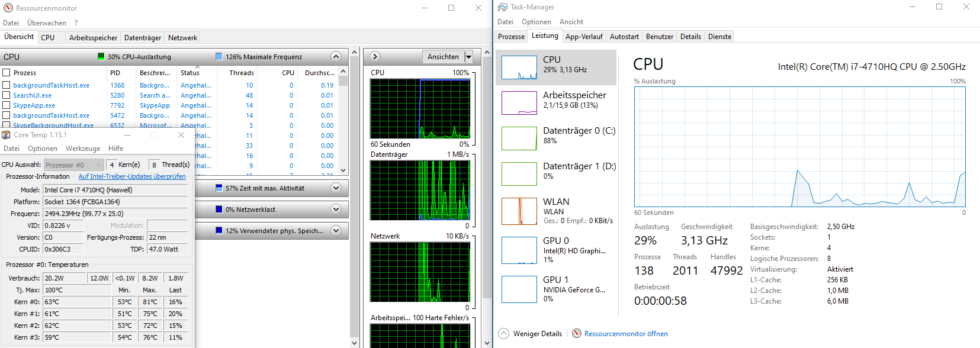Viewport: 980px width, 348px height.
Task: Check the backgroundTaskHost.exe process checkbox
Action: (7, 85)
